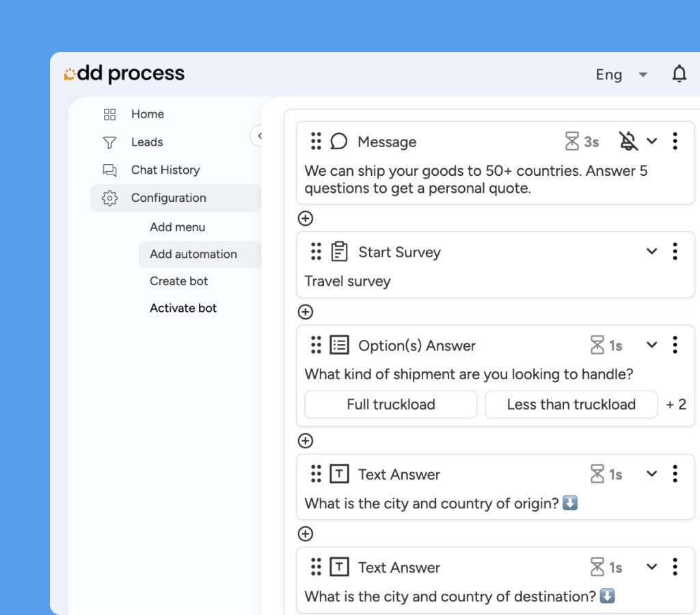Grab destination Text Answer drag handle
The width and height of the screenshot is (700, 615).
(316, 566)
